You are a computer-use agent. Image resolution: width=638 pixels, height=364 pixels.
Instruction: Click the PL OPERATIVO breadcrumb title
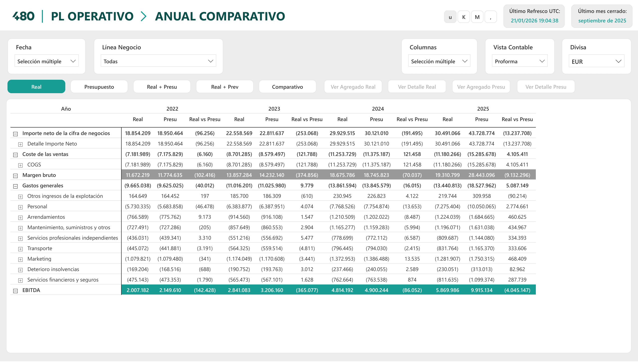92,16
